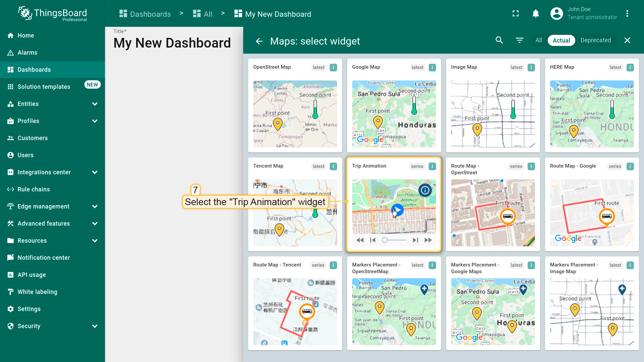Select the All filter toggle

[539, 40]
